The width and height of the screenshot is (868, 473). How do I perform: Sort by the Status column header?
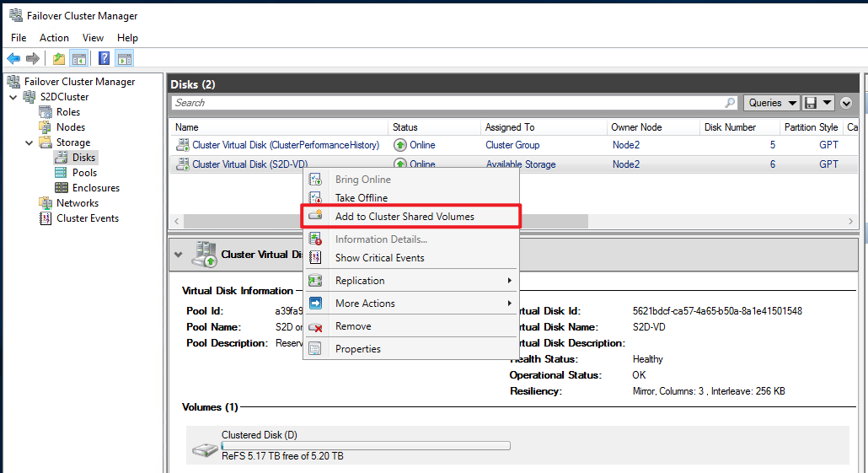click(435, 127)
